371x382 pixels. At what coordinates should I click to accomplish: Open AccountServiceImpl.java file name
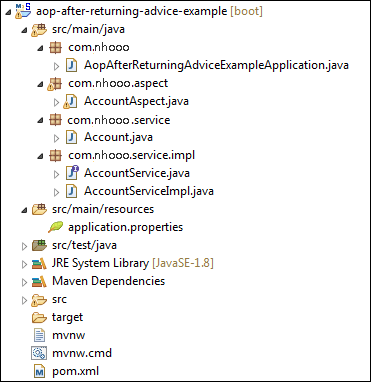149,191
